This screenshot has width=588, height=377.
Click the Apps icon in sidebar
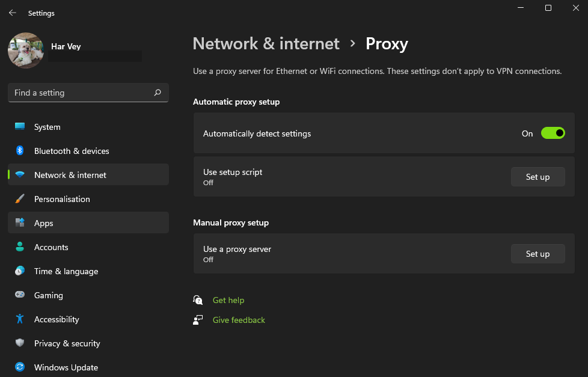tap(20, 222)
